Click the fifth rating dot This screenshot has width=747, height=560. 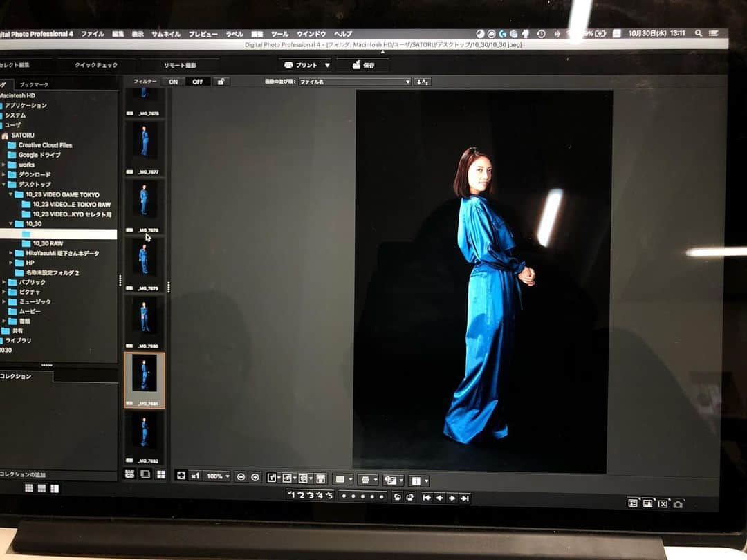tap(382, 496)
